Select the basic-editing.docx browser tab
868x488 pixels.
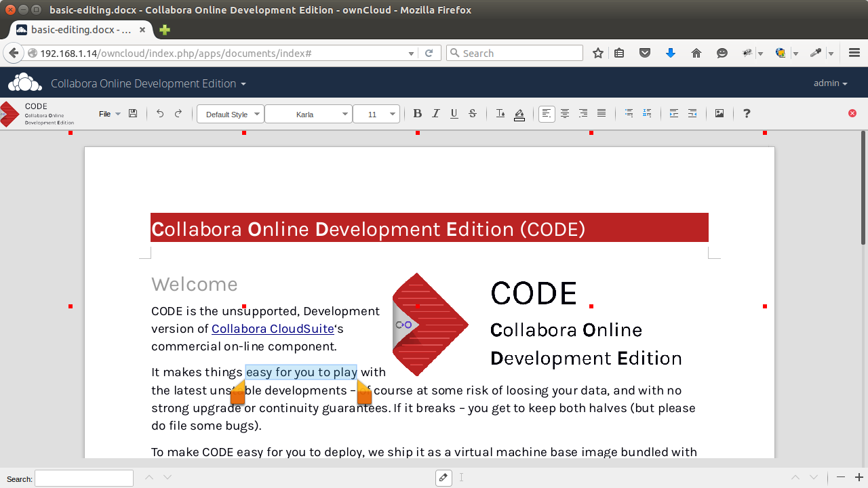coord(78,30)
